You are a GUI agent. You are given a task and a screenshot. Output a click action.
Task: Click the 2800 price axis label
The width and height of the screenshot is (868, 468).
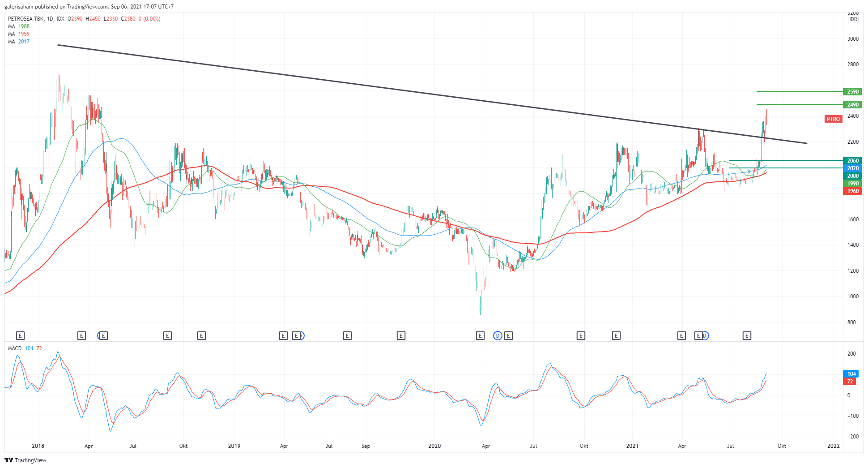click(853, 64)
